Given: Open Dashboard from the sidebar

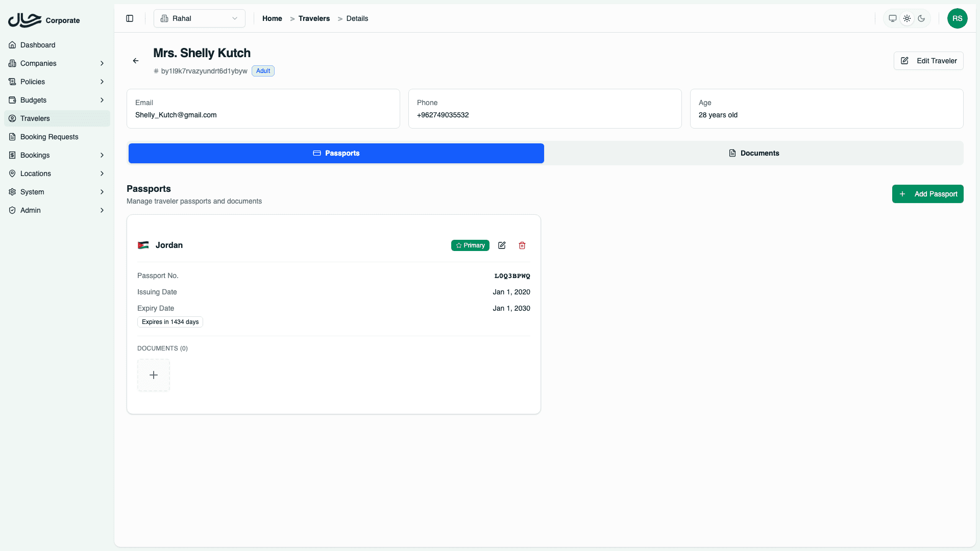Looking at the screenshot, I should point(38,45).
